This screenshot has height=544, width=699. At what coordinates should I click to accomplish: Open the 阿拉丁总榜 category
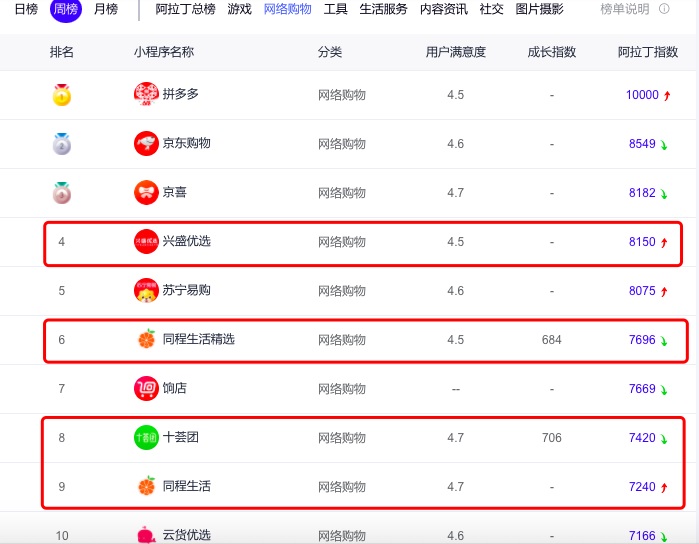coord(185,9)
